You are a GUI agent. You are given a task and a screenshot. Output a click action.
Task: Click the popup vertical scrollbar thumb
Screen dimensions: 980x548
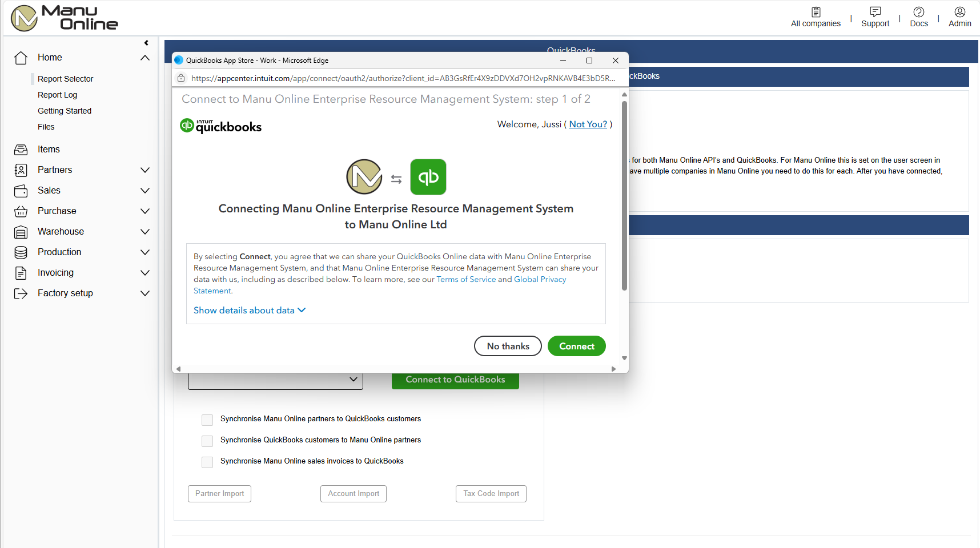624,196
